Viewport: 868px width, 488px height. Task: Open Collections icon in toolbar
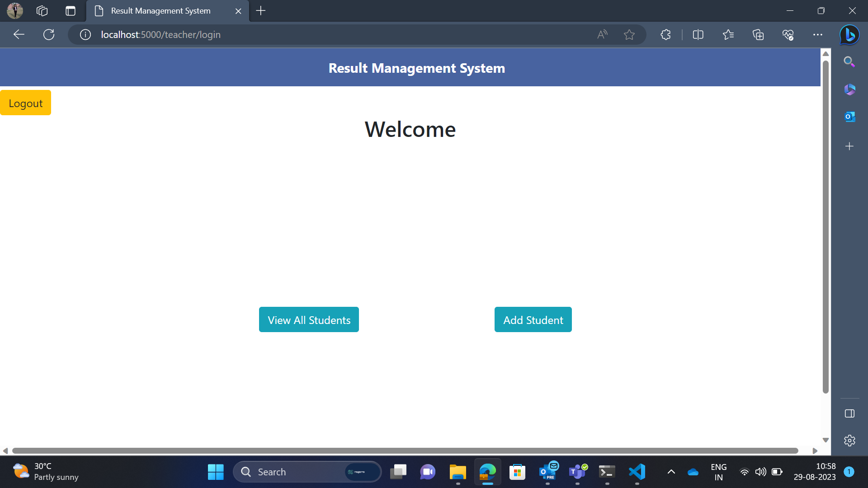(758, 35)
